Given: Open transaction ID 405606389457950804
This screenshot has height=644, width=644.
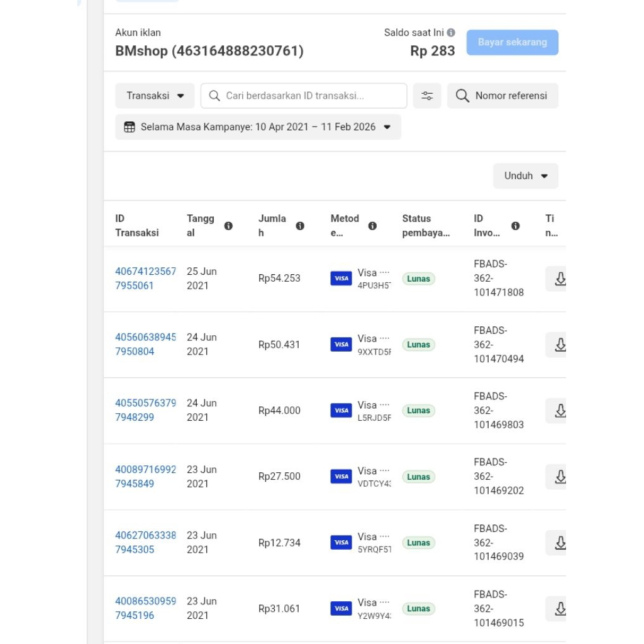Looking at the screenshot, I should click(x=145, y=344).
